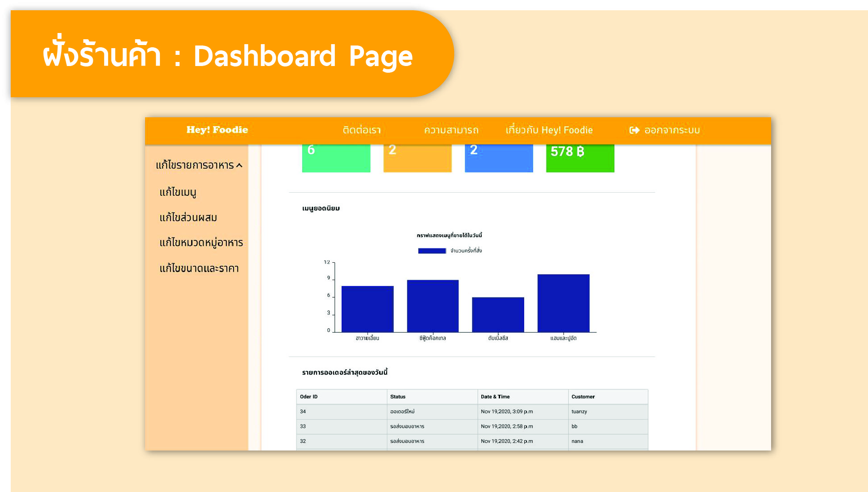Click the แฮมและปูอัด bar in chart

coord(563,303)
